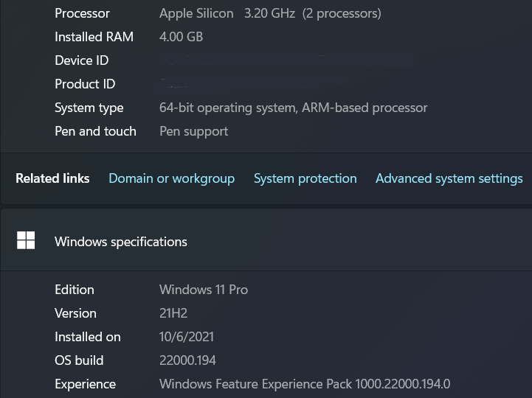The height and width of the screenshot is (398, 532).
Task: Select the Windows Feature Experience Pack value
Action: pyautogui.click(x=305, y=385)
